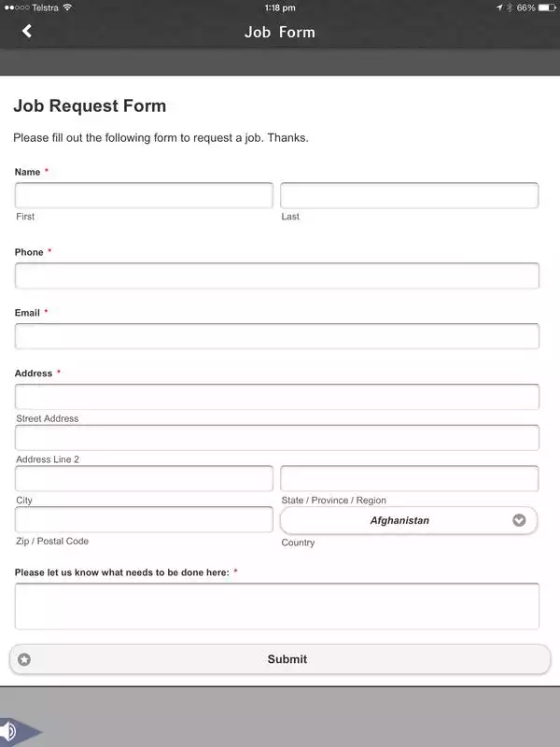Go back using the header arrow
The height and width of the screenshot is (747, 560).
pyautogui.click(x=27, y=32)
